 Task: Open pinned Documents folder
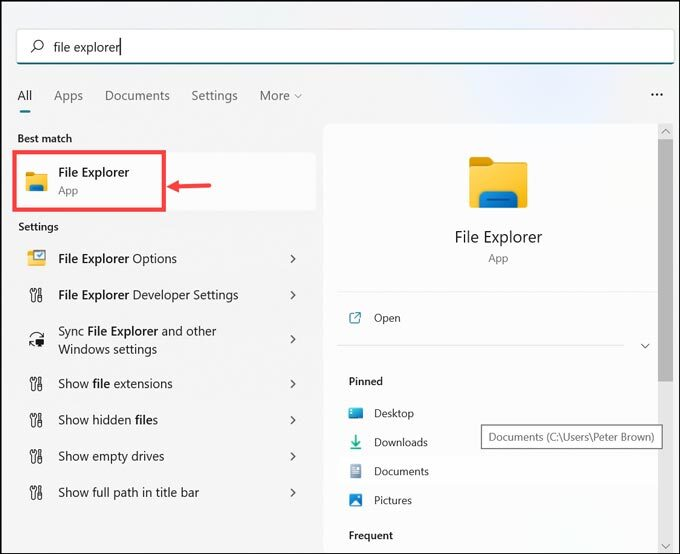click(401, 471)
